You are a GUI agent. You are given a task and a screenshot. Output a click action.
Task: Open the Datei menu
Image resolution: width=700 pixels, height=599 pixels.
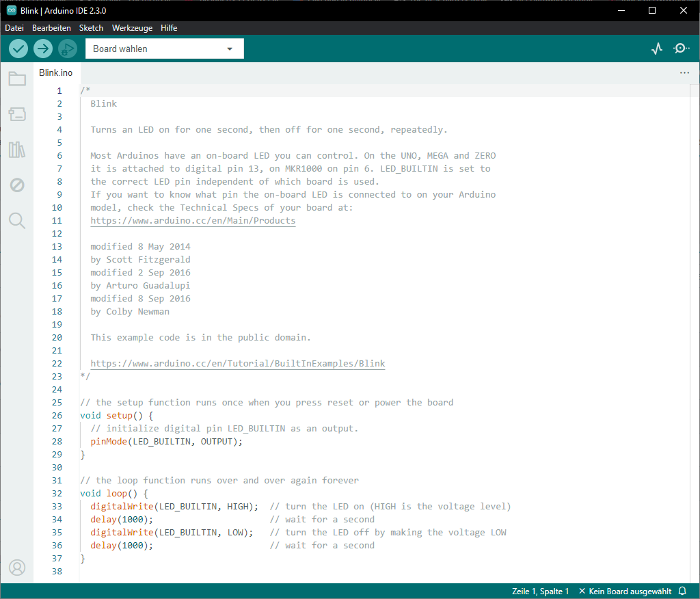click(14, 28)
